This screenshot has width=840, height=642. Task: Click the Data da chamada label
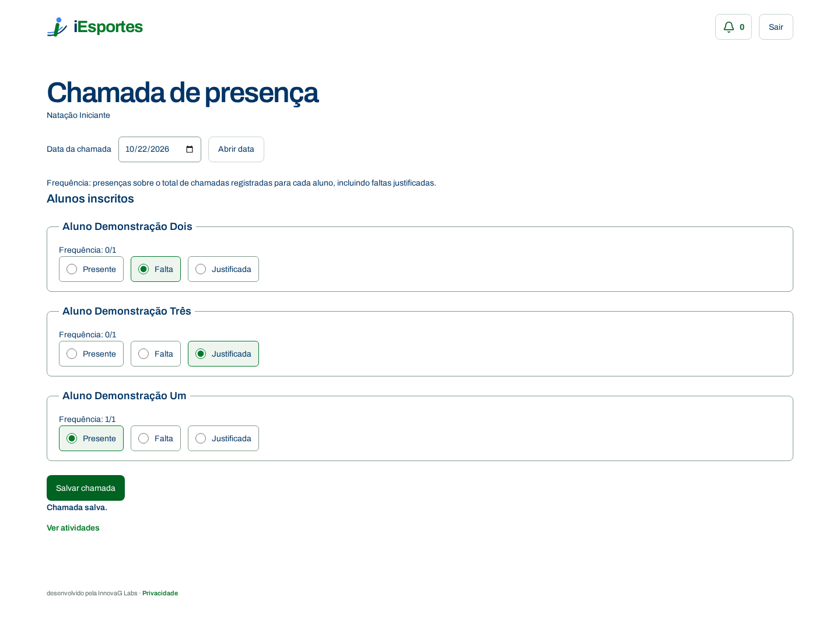pyautogui.click(x=79, y=149)
